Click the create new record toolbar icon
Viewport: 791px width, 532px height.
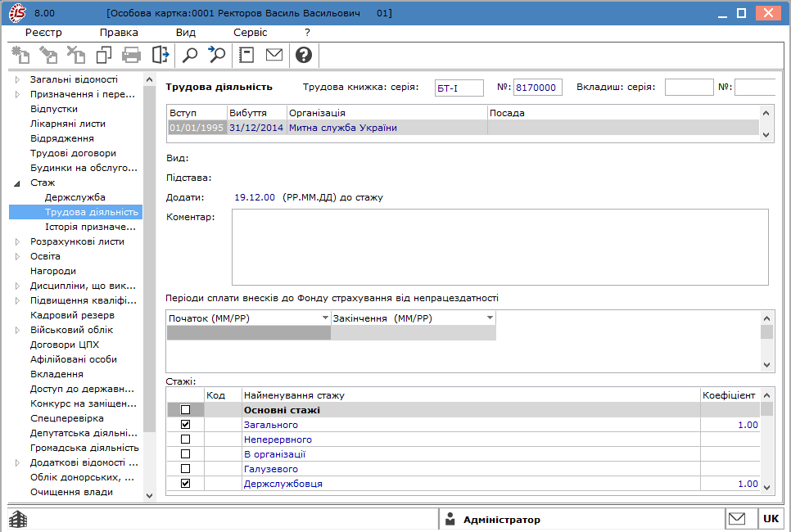click(x=20, y=55)
